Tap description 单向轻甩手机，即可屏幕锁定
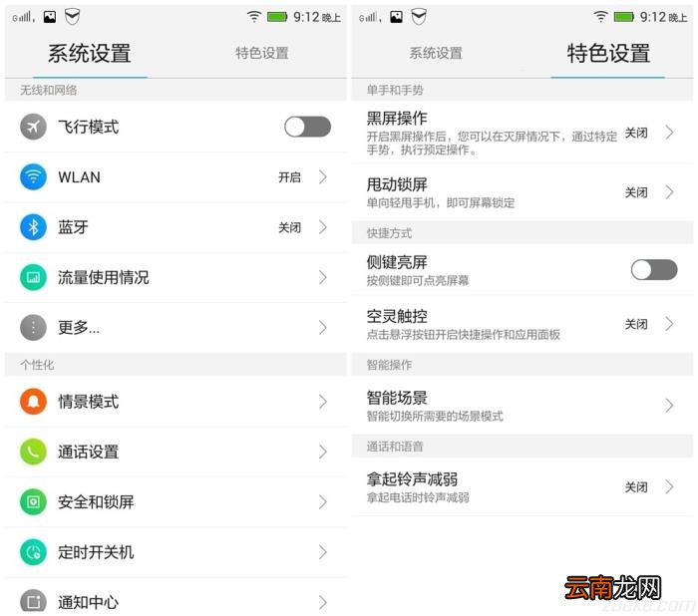Screen dimensions: 698x616 pos(441,203)
